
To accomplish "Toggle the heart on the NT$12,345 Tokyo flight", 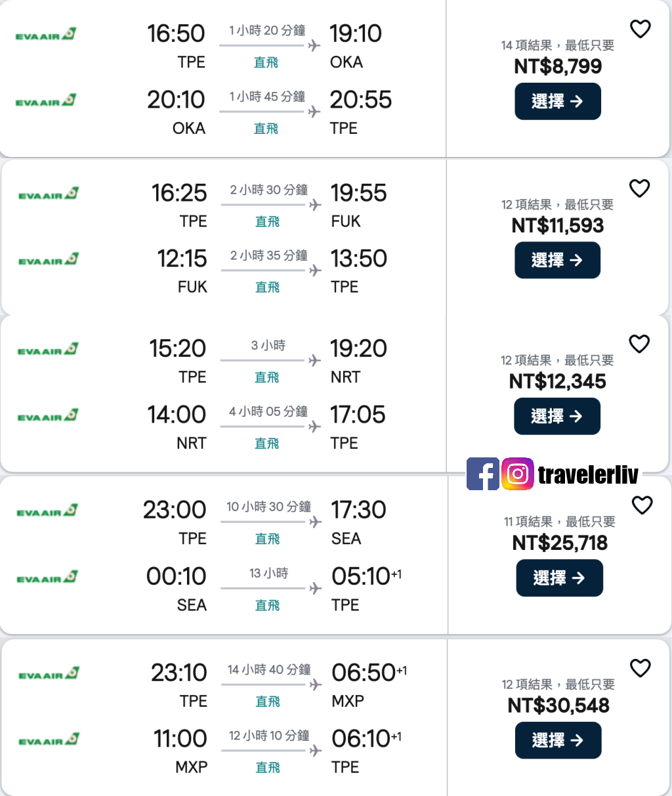I will tap(639, 344).
